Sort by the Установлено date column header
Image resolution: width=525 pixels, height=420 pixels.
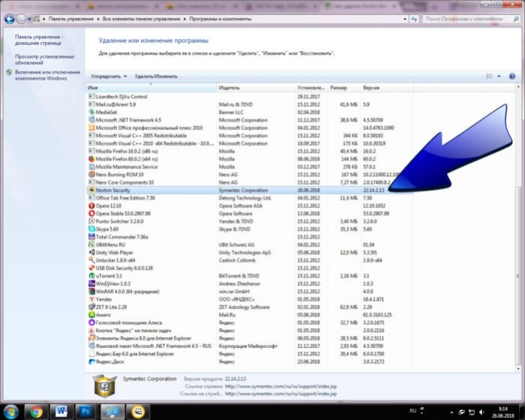tap(312, 88)
